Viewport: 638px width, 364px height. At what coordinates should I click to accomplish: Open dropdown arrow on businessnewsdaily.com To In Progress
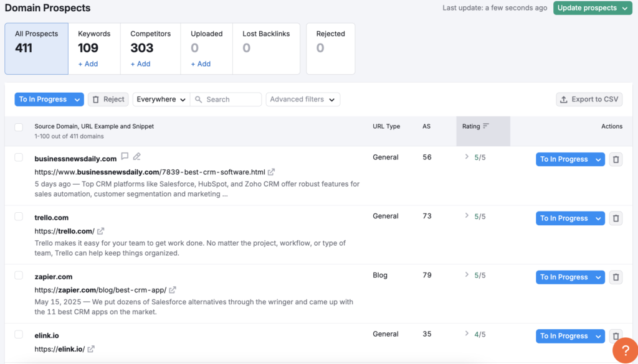coord(598,159)
